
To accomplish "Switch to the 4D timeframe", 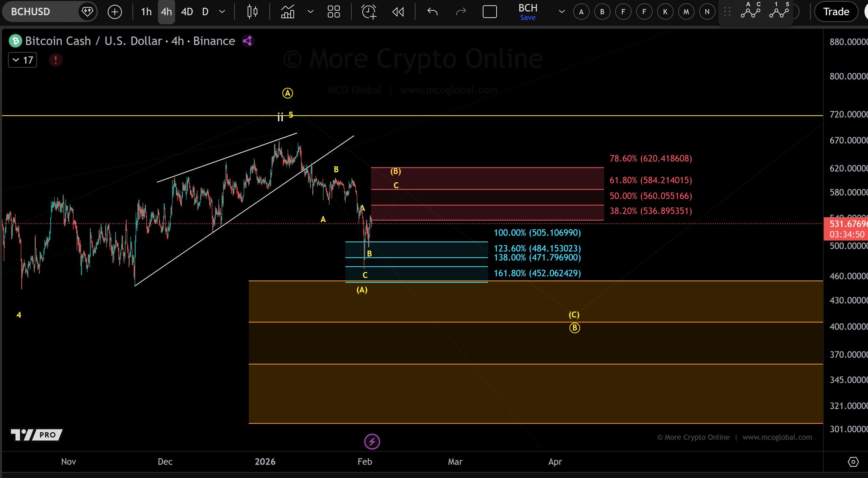I will pyautogui.click(x=187, y=12).
